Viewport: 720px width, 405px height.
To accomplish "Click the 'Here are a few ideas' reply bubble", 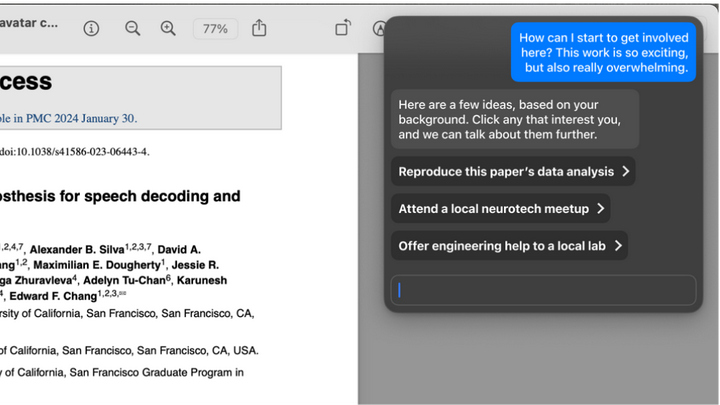I will (x=515, y=119).
